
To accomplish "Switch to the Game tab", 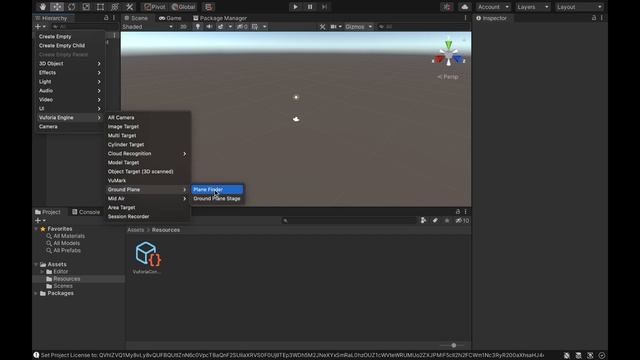I will pos(170,18).
